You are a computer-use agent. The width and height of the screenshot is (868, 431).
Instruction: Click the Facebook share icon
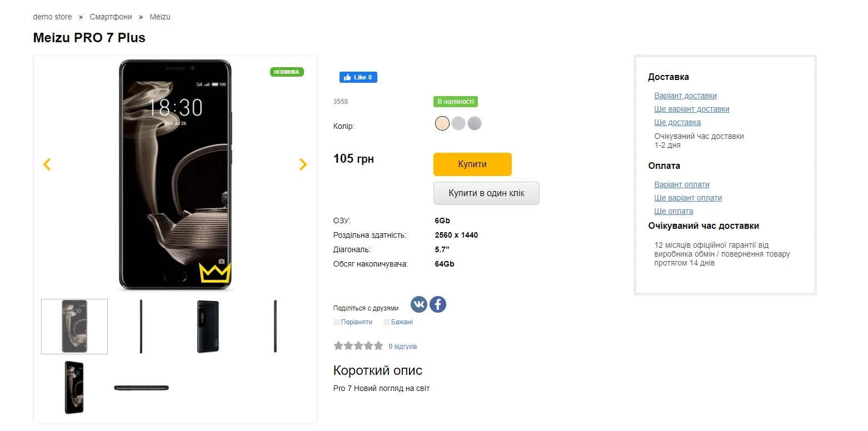[438, 304]
